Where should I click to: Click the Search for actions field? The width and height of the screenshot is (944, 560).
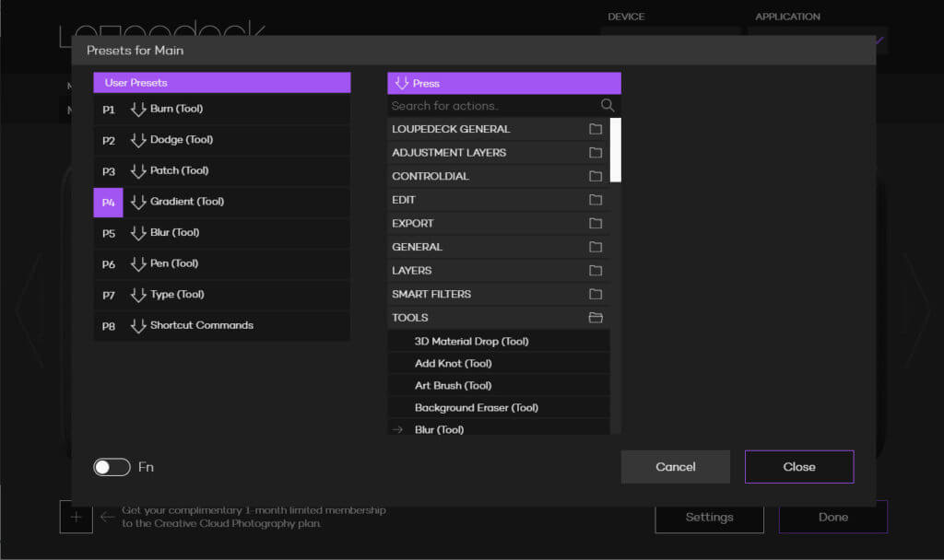tap(493, 106)
